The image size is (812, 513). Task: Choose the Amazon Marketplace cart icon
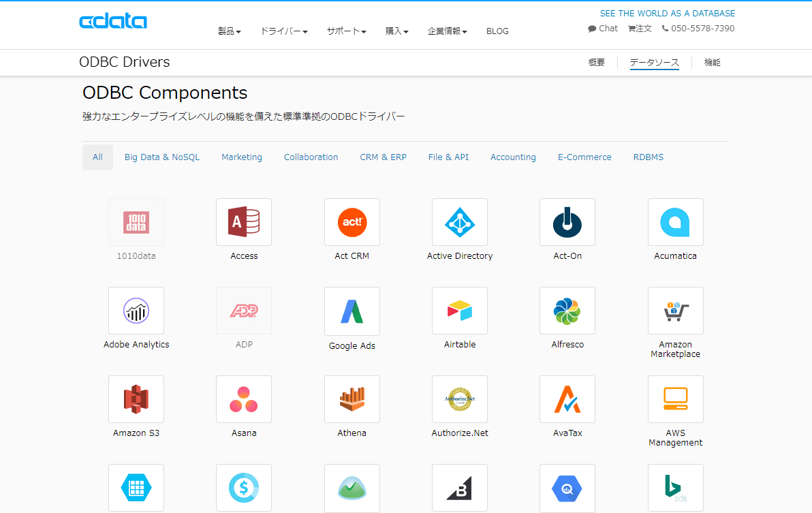676,311
